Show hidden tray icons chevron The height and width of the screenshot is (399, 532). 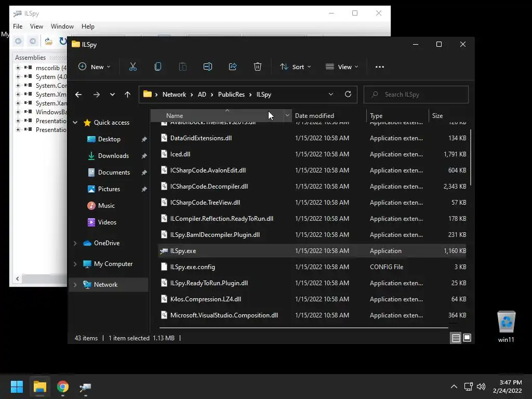(454, 387)
